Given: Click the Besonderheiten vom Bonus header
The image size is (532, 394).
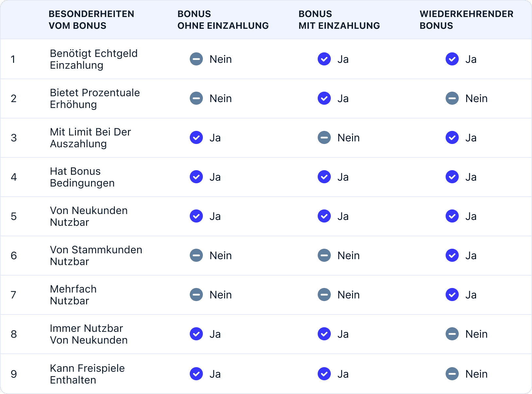Looking at the screenshot, I should coord(91,20).
